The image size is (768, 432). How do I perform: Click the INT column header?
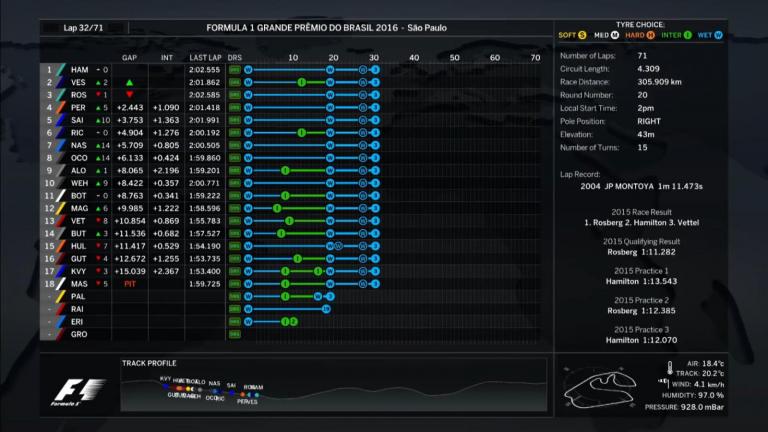166,58
